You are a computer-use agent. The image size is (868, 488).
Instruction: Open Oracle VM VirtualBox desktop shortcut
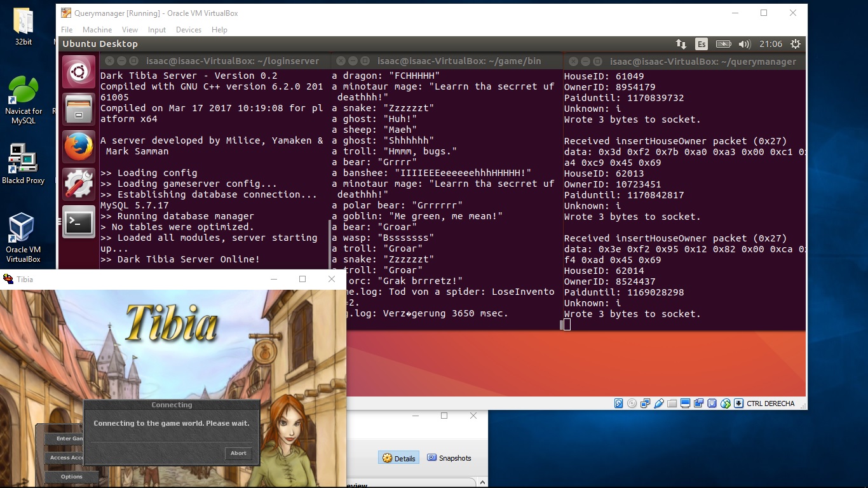(x=24, y=238)
